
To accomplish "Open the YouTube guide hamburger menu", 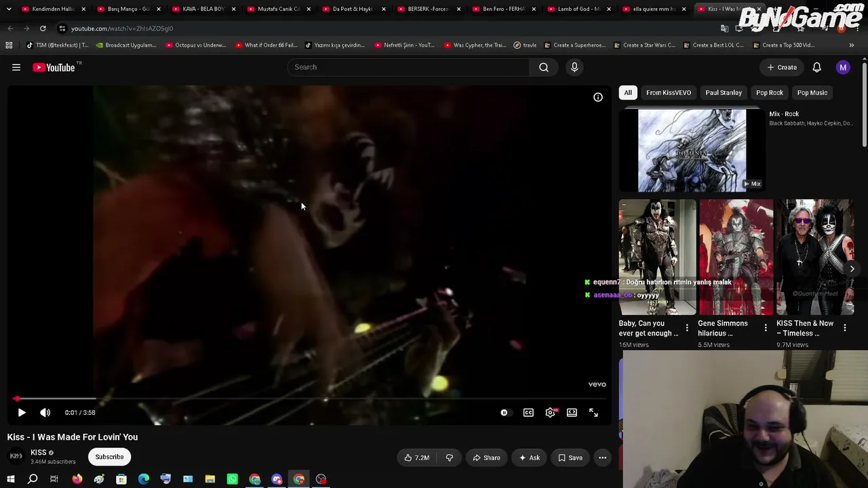I will [x=16, y=67].
